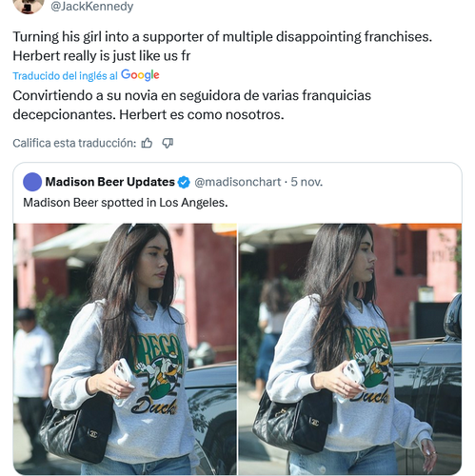Open the @JackKennedy handle link
This screenshot has width=475, height=476.
(92, 7)
